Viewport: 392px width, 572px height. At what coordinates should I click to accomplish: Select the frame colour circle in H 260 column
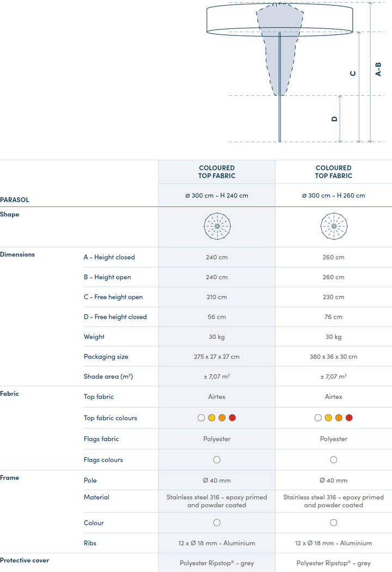(x=333, y=522)
